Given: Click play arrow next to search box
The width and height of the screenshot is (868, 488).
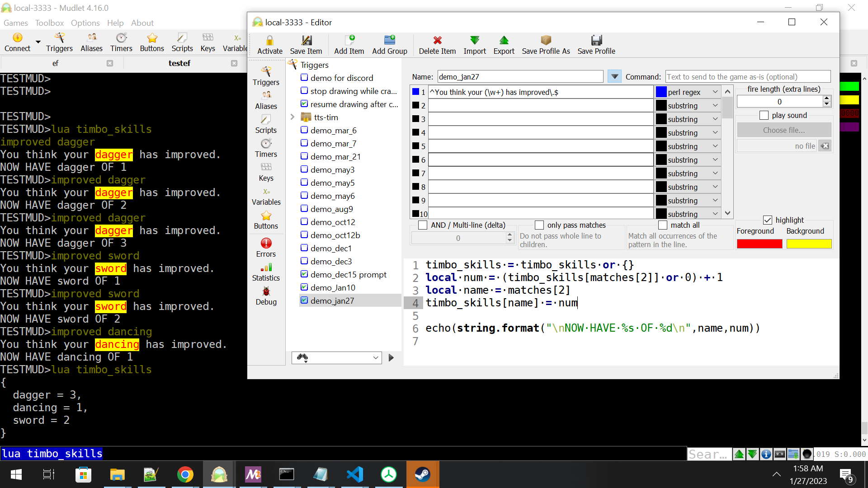Looking at the screenshot, I should pyautogui.click(x=391, y=357).
